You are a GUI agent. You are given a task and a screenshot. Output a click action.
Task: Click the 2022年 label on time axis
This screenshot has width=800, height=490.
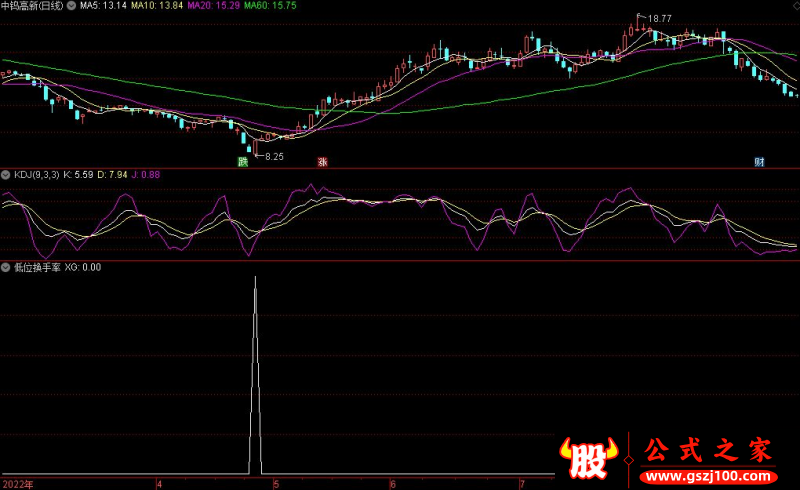click(17, 483)
